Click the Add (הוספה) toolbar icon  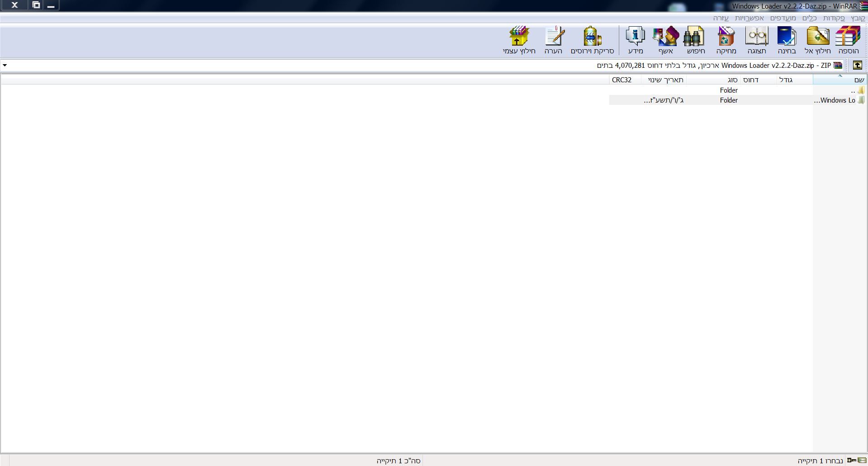click(x=848, y=40)
